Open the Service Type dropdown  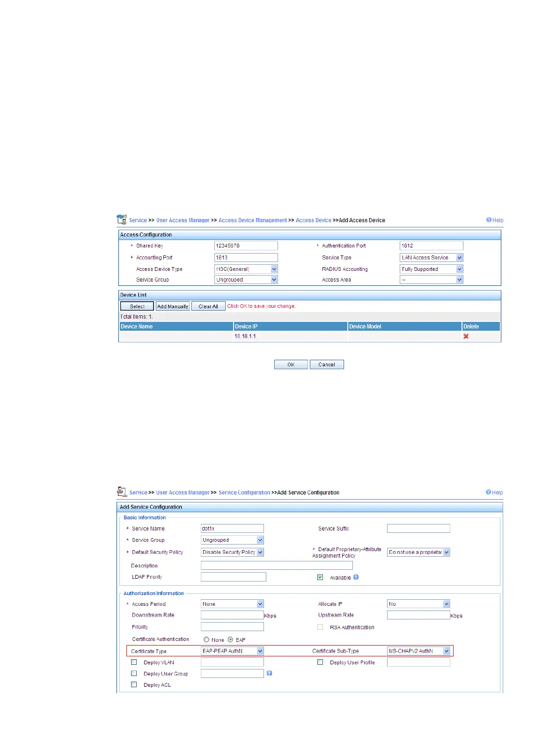pyautogui.click(x=432, y=258)
